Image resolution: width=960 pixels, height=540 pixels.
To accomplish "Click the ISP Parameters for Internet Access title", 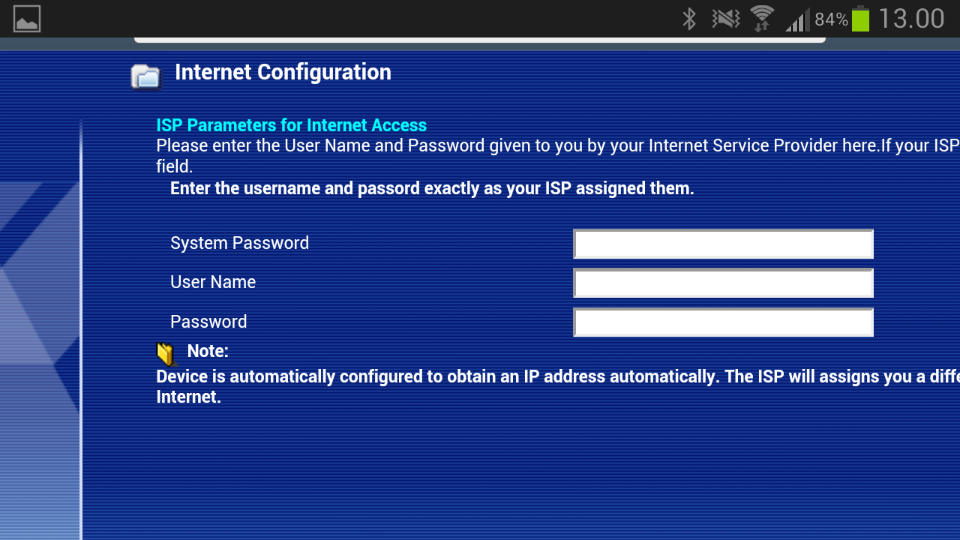I will pyautogui.click(x=291, y=125).
